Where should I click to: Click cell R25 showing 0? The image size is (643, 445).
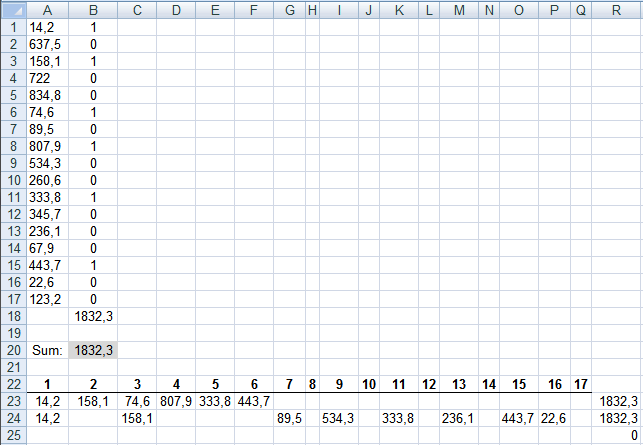(x=617, y=435)
